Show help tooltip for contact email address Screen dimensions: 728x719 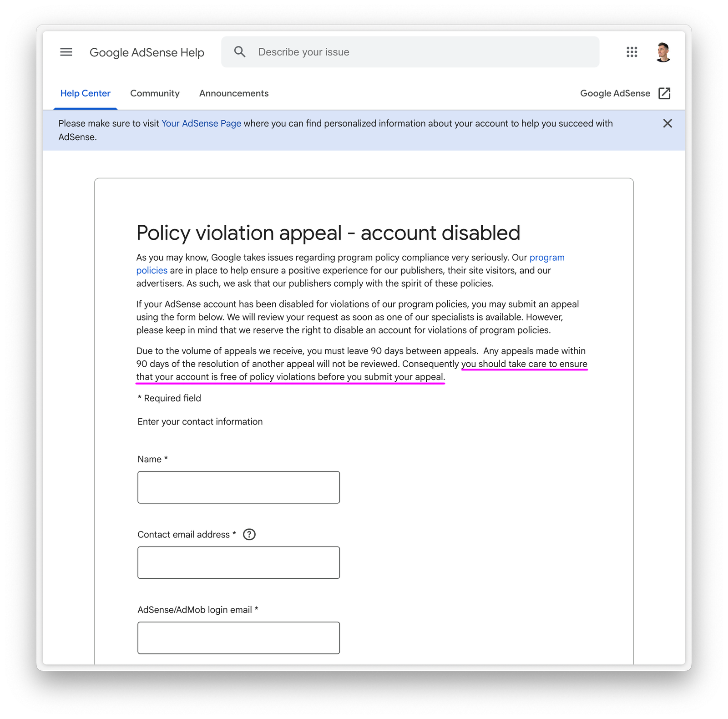[x=249, y=534]
